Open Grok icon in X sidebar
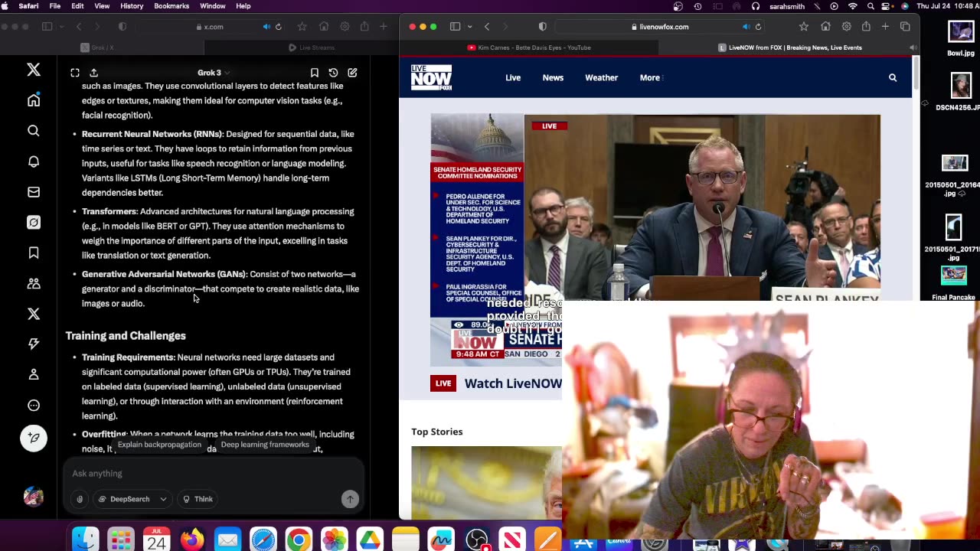This screenshot has width=980, height=551. point(34,222)
